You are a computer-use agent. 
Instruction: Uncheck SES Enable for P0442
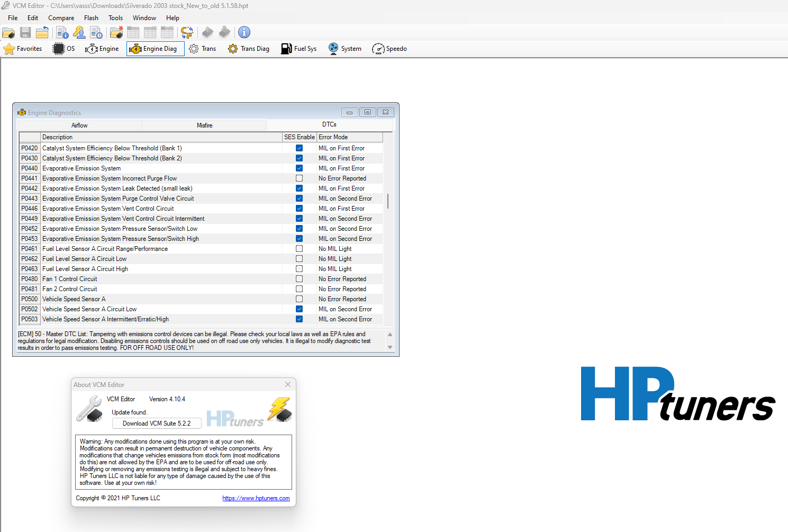pyautogui.click(x=299, y=188)
